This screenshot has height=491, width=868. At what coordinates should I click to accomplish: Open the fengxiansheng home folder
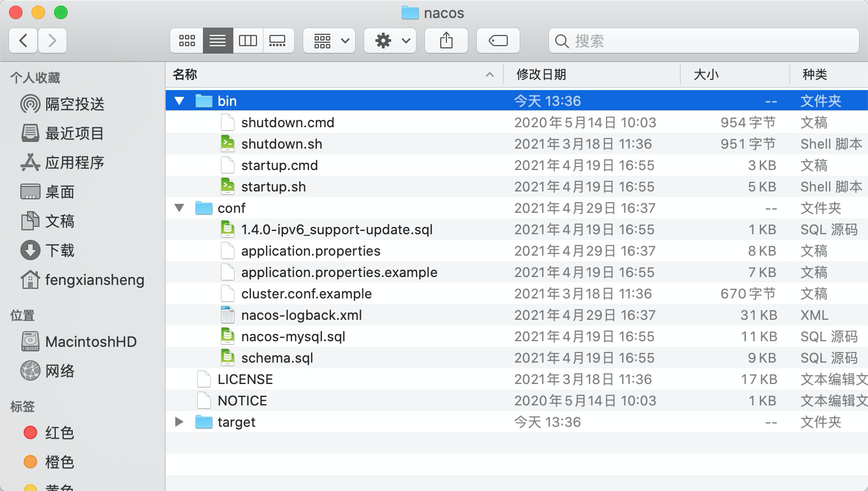pyautogui.click(x=82, y=280)
